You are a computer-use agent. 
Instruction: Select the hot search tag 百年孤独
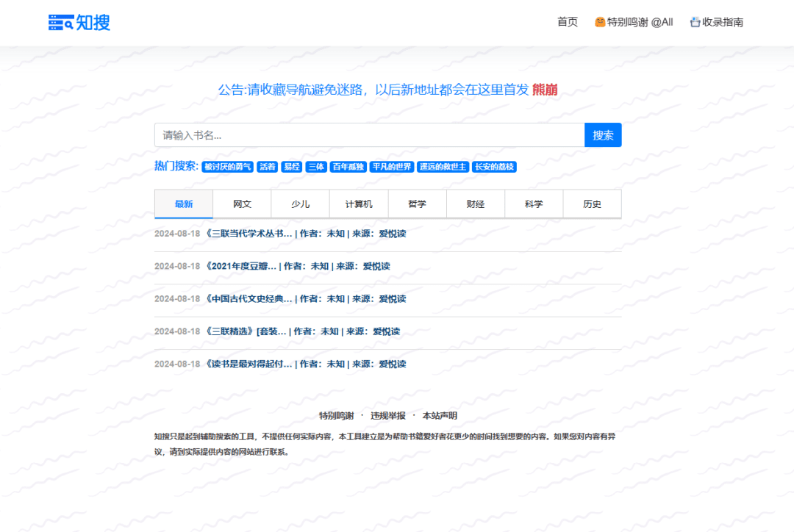click(x=348, y=167)
